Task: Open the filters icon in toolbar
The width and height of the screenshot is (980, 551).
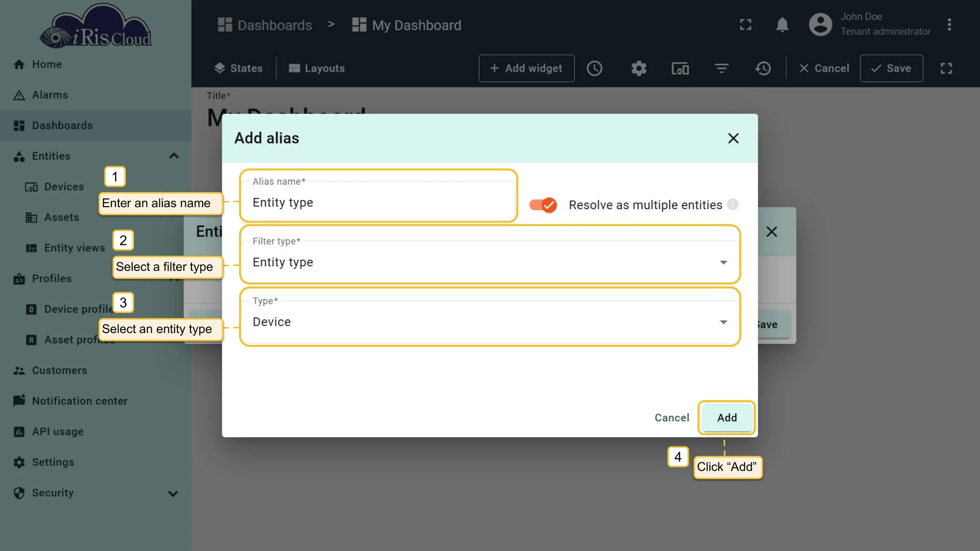Action: click(721, 68)
